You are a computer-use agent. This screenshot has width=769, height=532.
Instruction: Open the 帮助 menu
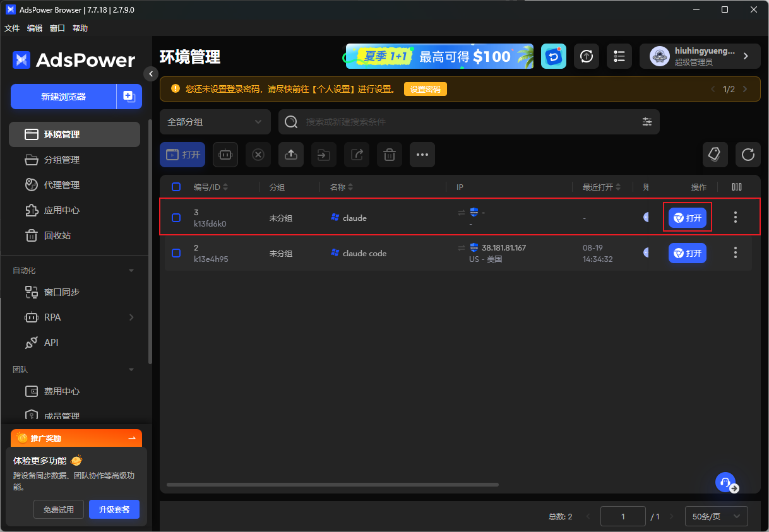tap(80, 28)
